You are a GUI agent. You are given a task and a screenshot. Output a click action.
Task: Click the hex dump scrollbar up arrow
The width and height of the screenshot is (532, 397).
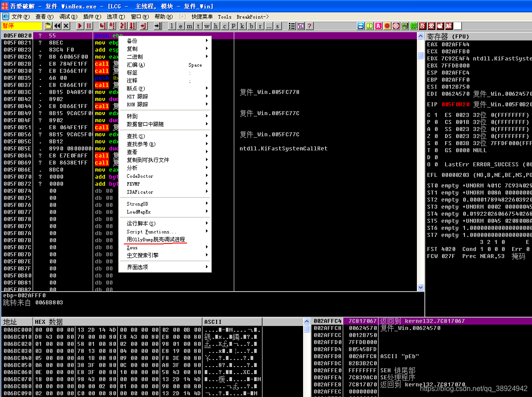coord(307,321)
